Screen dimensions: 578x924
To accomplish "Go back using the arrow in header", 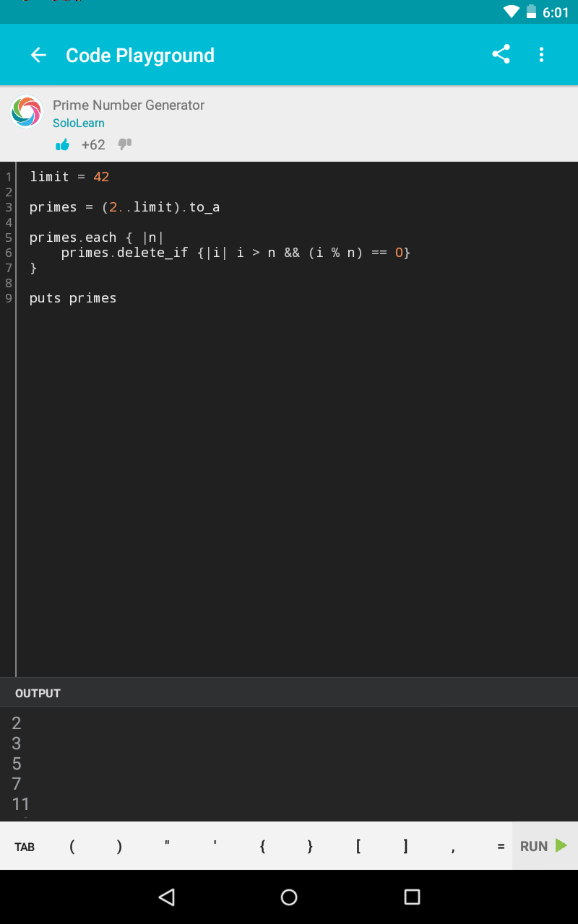I will 38,55.
